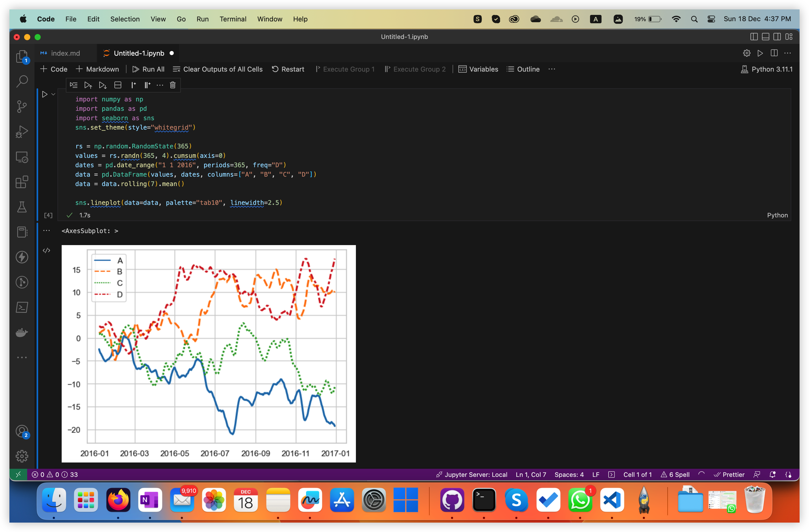Viewport: 809px width, 532px height.
Task: Open the Testing flask view
Action: pos(22,207)
